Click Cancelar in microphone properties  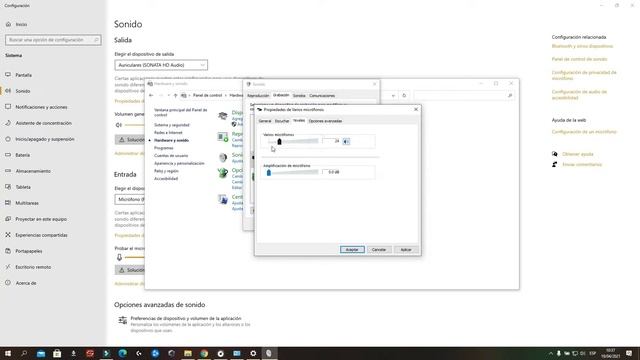coord(379,249)
